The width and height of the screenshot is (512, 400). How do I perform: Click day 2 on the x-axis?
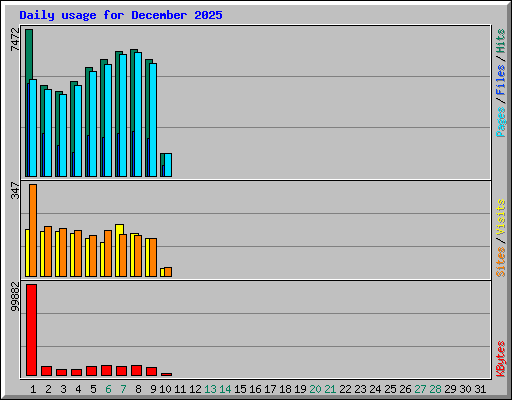48,389
